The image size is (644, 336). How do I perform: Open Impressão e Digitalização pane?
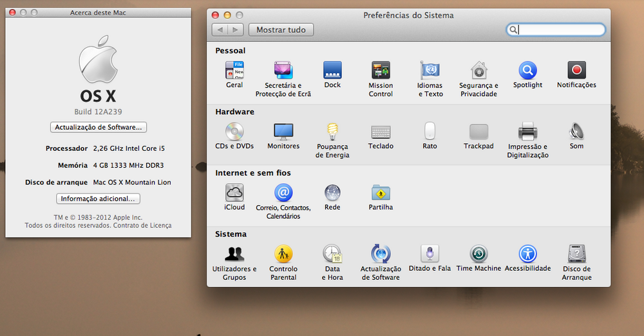pyautogui.click(x=528, y=140)
